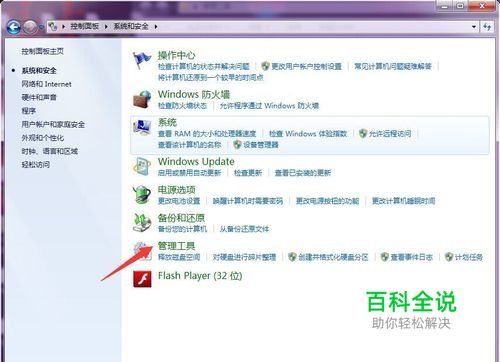The image size is (500, 362).
Task: Open the address bar history dropdown
Action: pos(474,27)
